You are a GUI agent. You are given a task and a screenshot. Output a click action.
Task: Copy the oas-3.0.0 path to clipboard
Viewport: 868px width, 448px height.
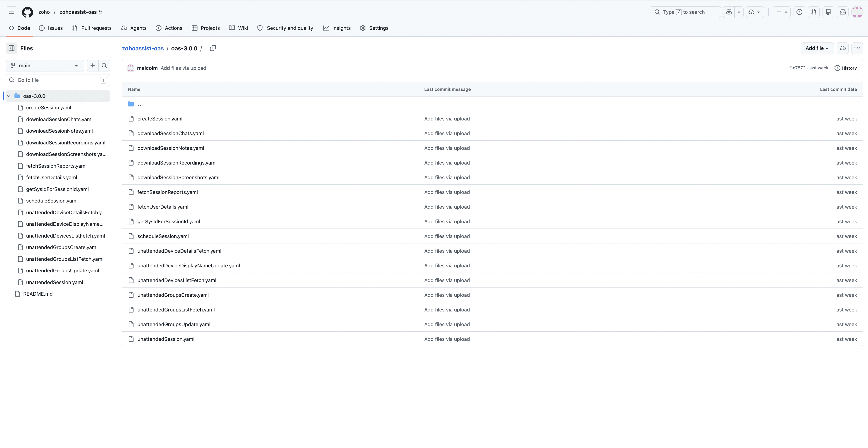213,48
